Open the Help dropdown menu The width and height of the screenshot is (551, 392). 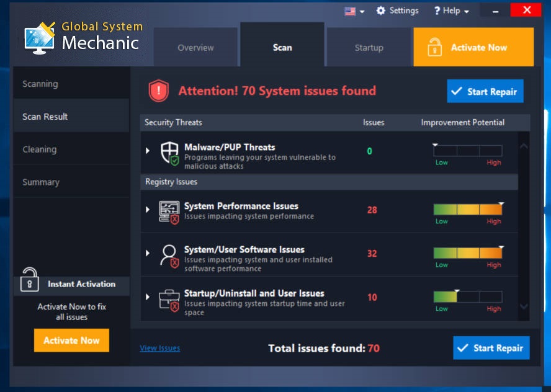click(x=452, y=11)
